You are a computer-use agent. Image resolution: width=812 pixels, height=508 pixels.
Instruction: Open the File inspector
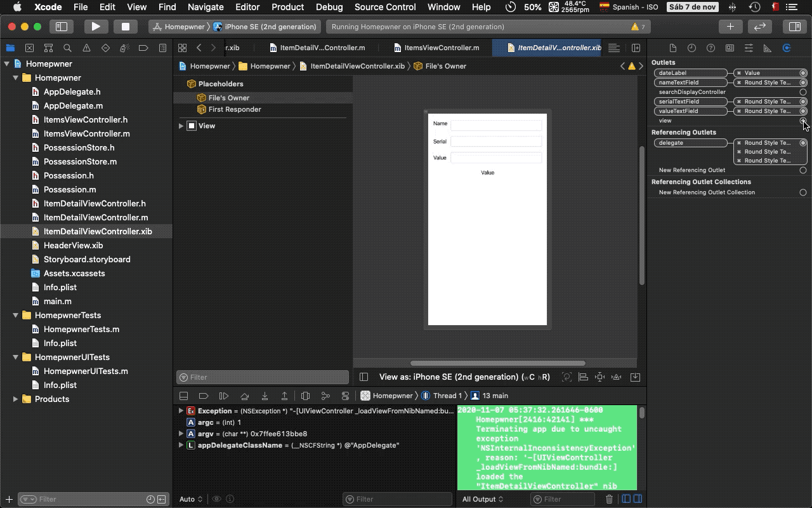(x=673, y=48)
